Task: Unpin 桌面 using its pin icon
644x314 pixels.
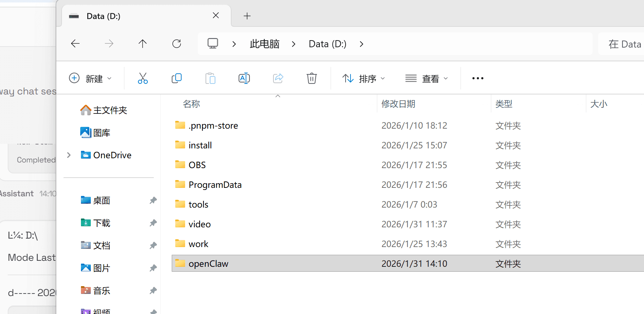Action: point(153,201)
